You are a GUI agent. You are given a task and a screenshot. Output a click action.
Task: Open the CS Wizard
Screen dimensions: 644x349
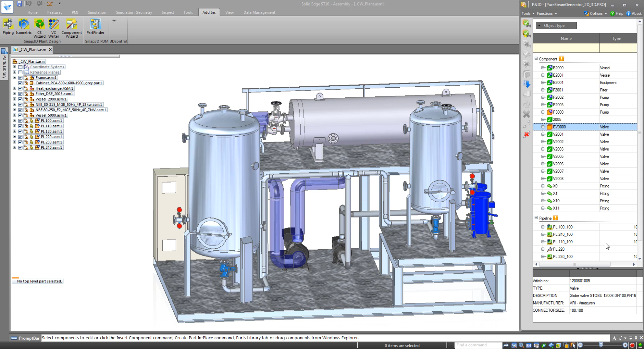39,28
